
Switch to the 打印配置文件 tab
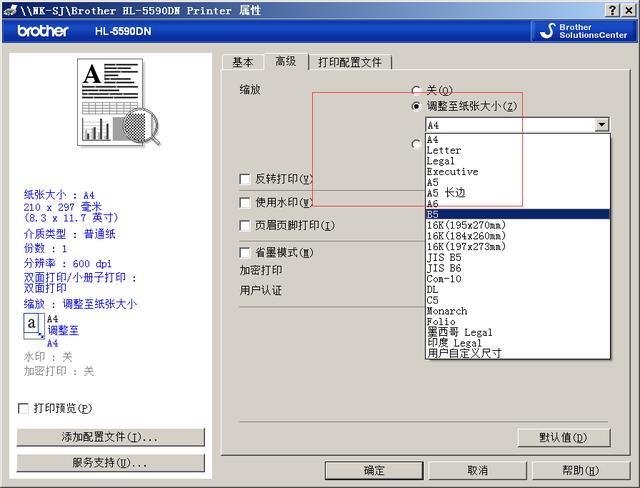tap(350, 62)
